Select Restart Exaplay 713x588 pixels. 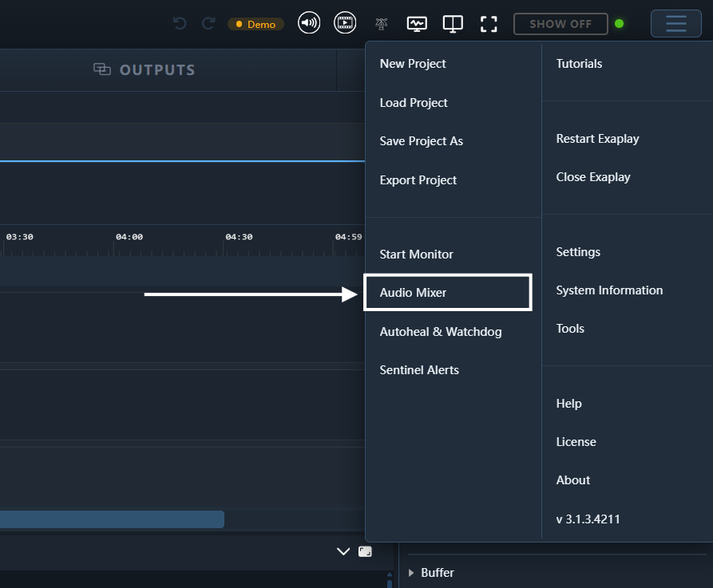pyautogui.click(x=597, y=139)
